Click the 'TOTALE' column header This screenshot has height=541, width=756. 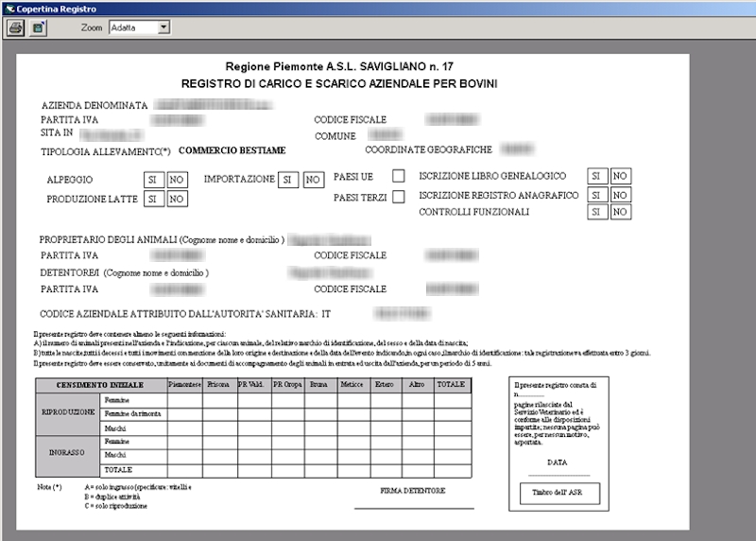click(x=451, y=384)
